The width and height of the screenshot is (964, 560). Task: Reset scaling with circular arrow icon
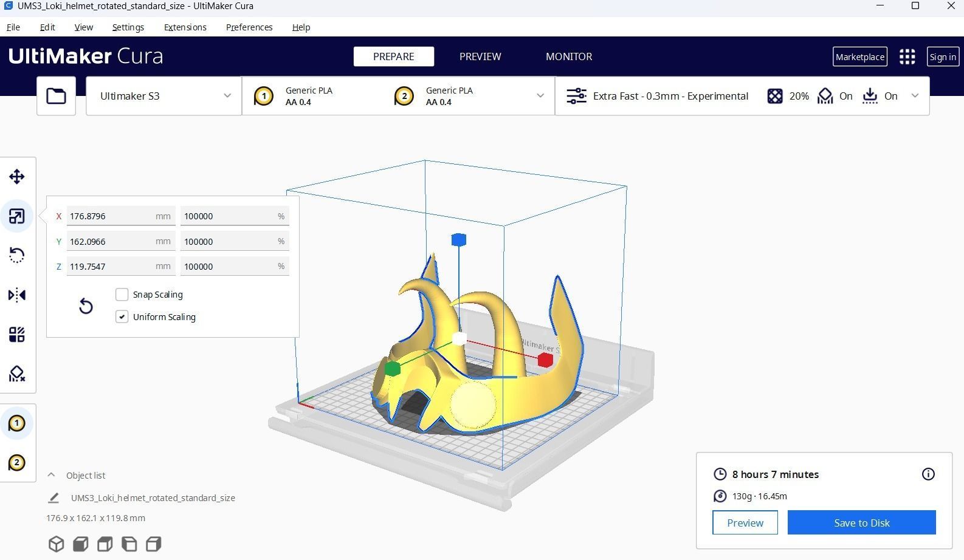[x=86, y=306]
